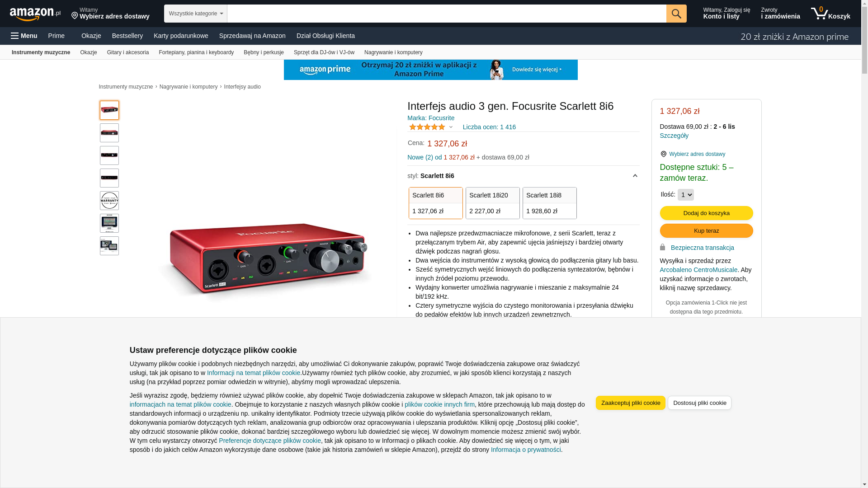The height and width of the screenshot is (488, 868).
Task: Click the star rating icons
Action: 427,127
